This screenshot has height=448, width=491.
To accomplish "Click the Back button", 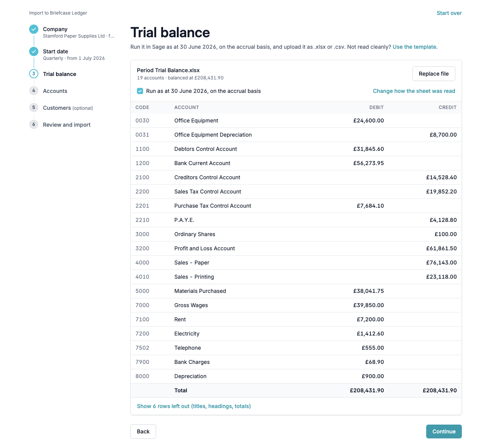I will coord(143,431).
